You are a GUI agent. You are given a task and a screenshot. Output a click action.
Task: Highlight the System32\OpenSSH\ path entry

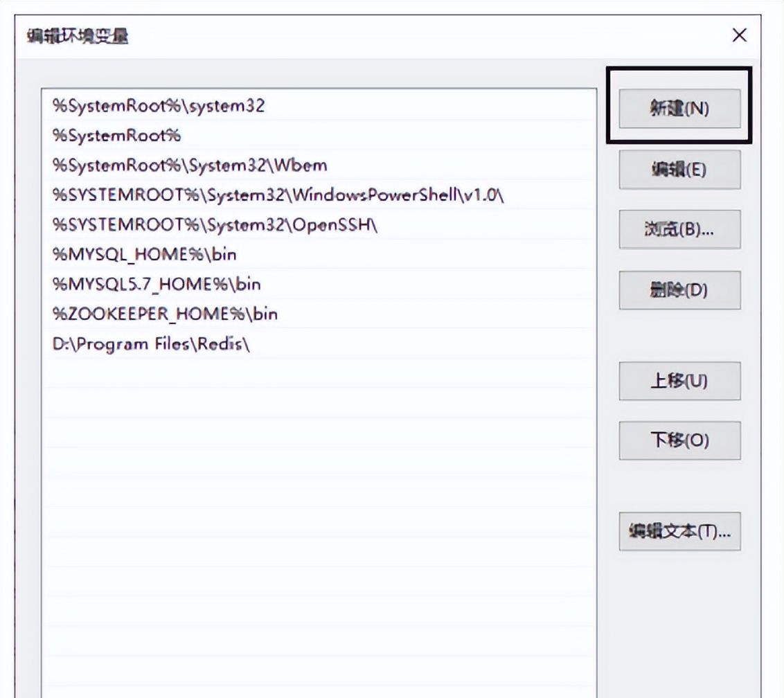[x=319, y=225]
